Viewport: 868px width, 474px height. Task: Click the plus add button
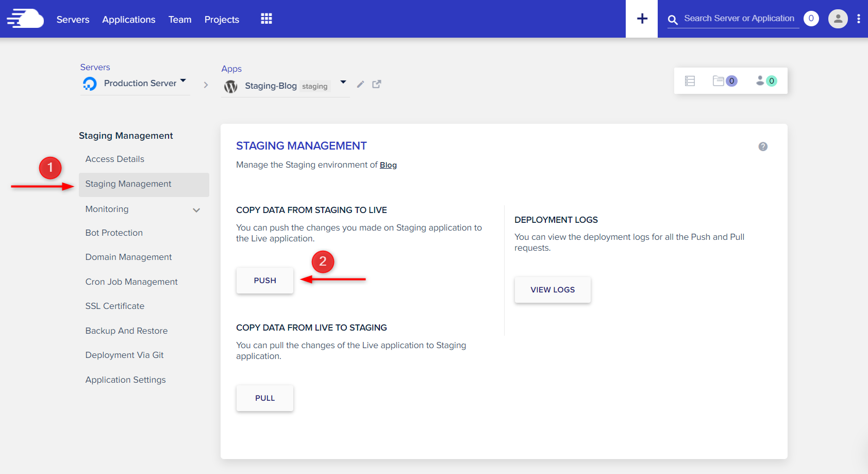click(x=642, y=19)
